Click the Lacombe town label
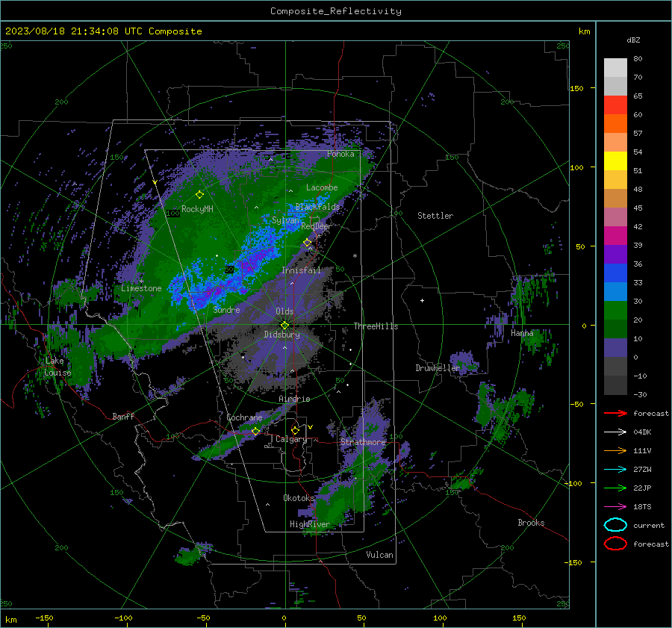 point(322,187)
